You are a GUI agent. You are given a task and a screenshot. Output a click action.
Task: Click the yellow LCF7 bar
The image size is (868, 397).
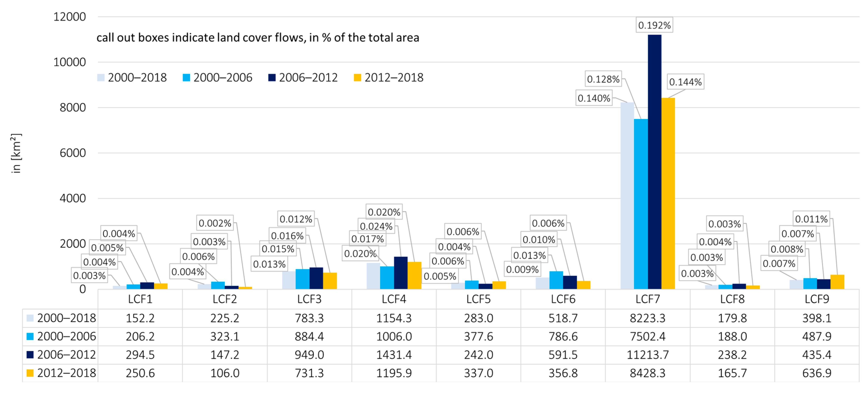pos(668,193)
